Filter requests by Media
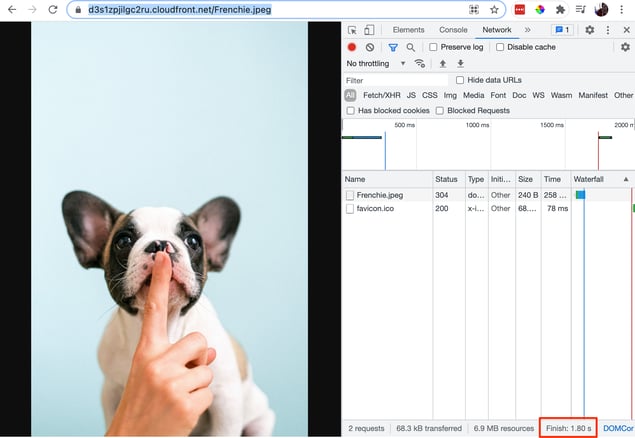Screen dimensions: 635x438 click(473, 96)
